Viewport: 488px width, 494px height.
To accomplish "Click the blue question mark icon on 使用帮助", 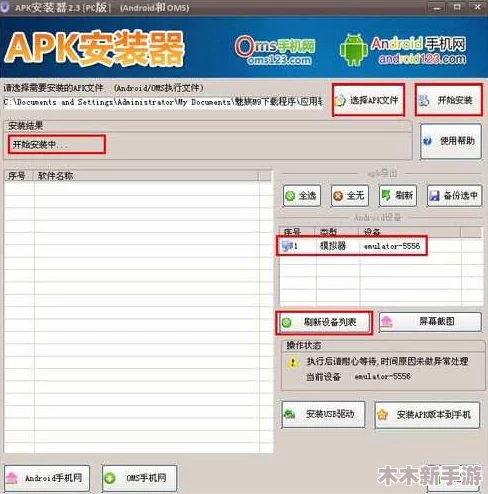I will click(428, 141).
